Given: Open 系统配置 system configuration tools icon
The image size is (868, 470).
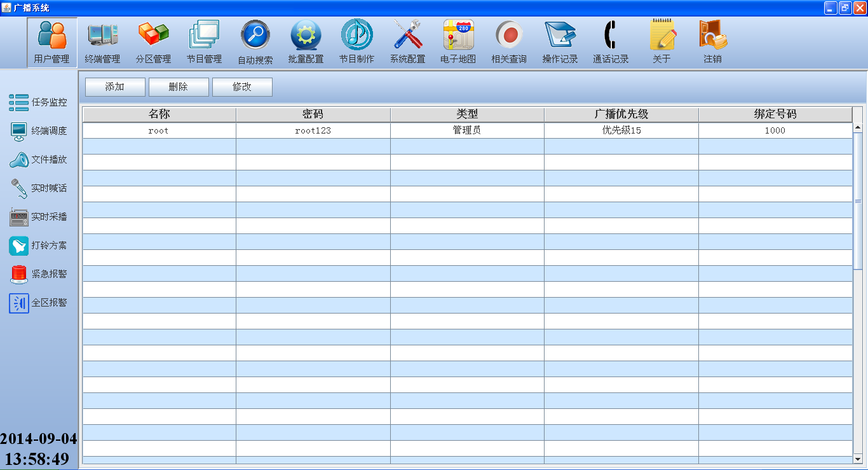Looking at the screenshot, I should click(407, 42).
